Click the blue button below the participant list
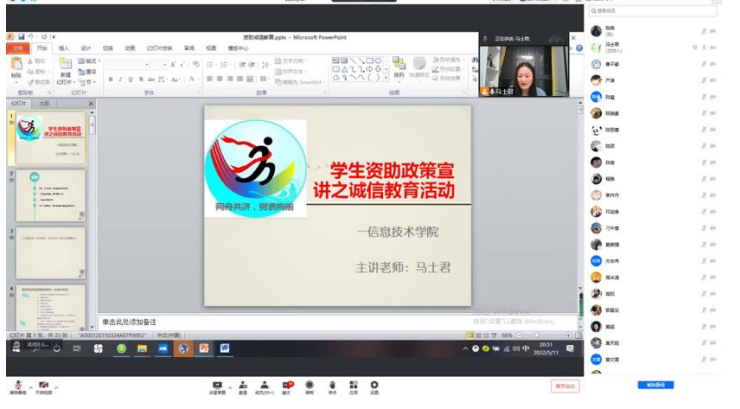Screen dimensions: 740x409 (655, 385)
